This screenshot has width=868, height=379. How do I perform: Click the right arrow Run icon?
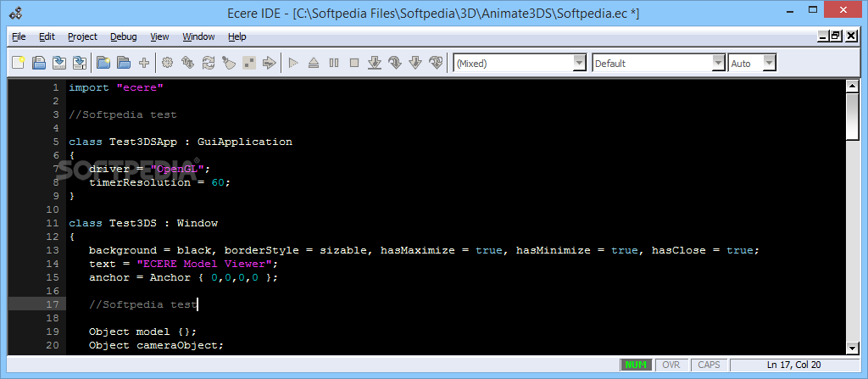point(270,63)
